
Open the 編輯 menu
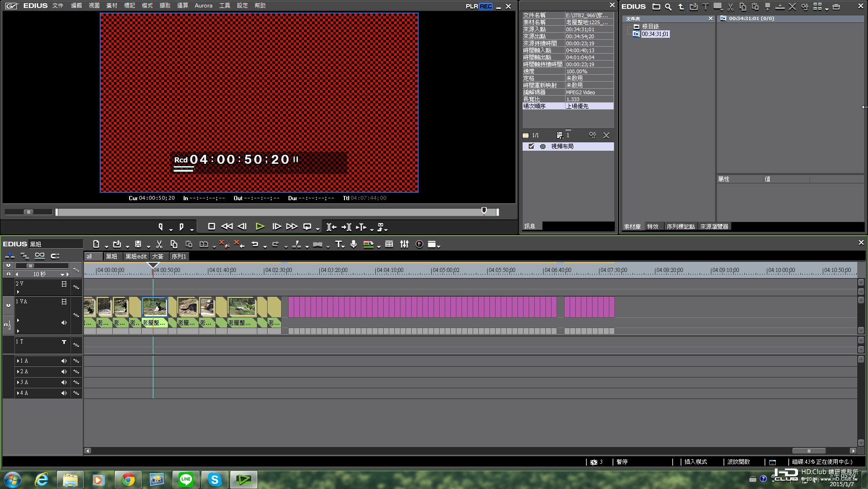pyautogui.click(x=76, y=6)
